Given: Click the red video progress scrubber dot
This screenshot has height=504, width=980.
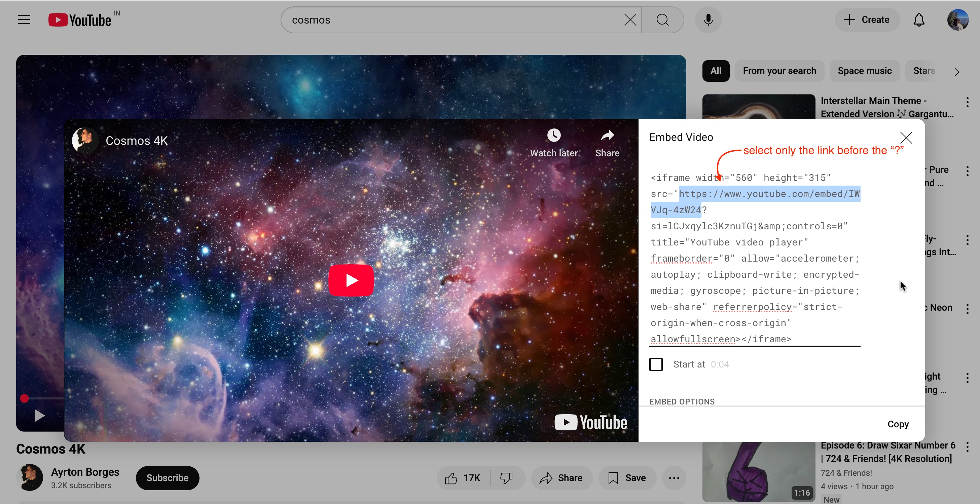Looking at the screenshot, I should pyautogui.click(x=24, y=398).
